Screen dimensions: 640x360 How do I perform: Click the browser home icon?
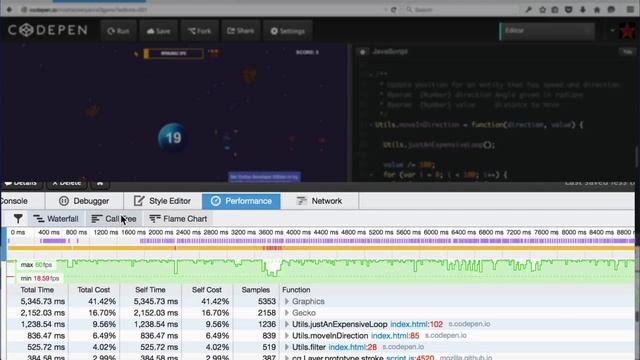pos(597,10)
